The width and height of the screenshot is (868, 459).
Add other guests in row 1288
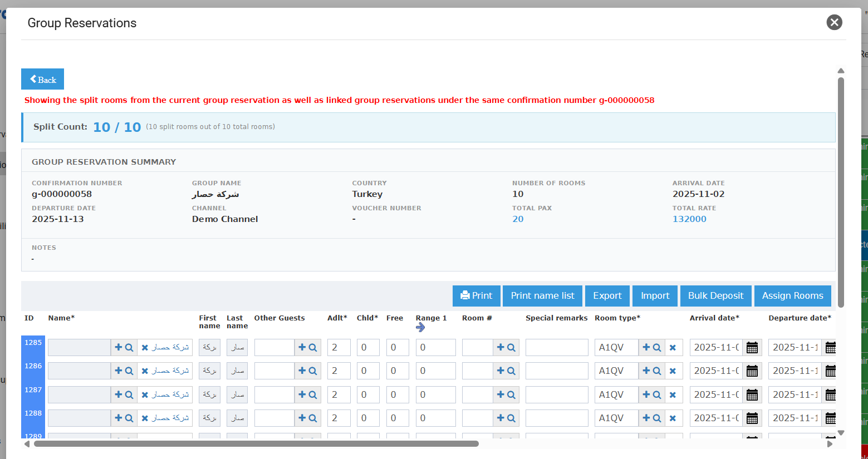pyautogui.click(x=302, y=418)
